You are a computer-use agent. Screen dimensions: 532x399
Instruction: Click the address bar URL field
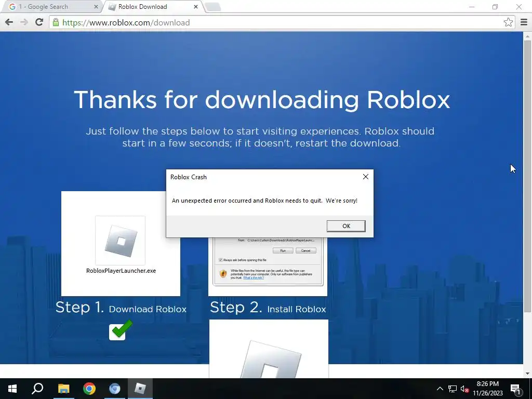[x=282, y=22]
